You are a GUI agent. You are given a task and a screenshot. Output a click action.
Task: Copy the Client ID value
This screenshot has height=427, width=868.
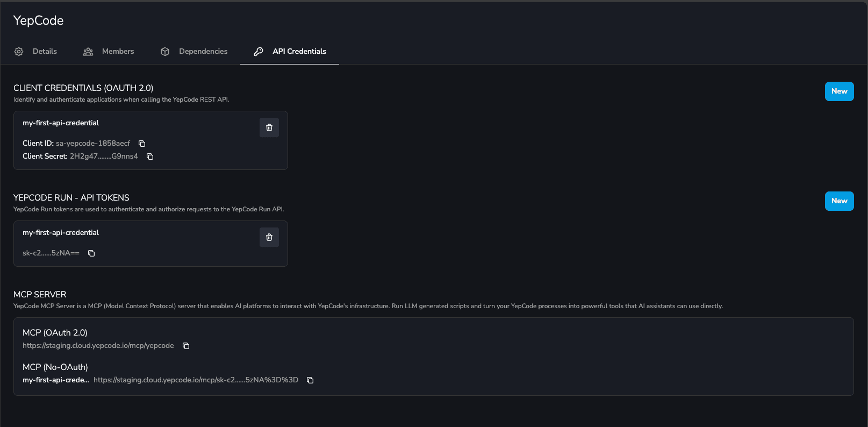[x=142, y=144]
